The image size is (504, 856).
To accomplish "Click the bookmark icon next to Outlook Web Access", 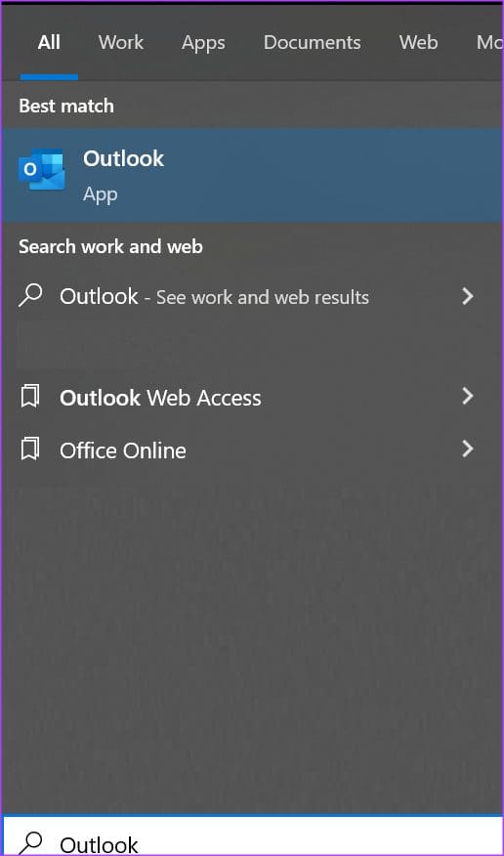I will pos(30,397).
